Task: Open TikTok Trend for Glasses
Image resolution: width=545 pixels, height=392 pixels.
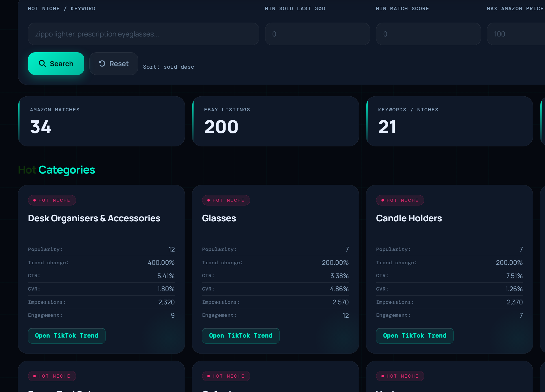Action: 241,336
